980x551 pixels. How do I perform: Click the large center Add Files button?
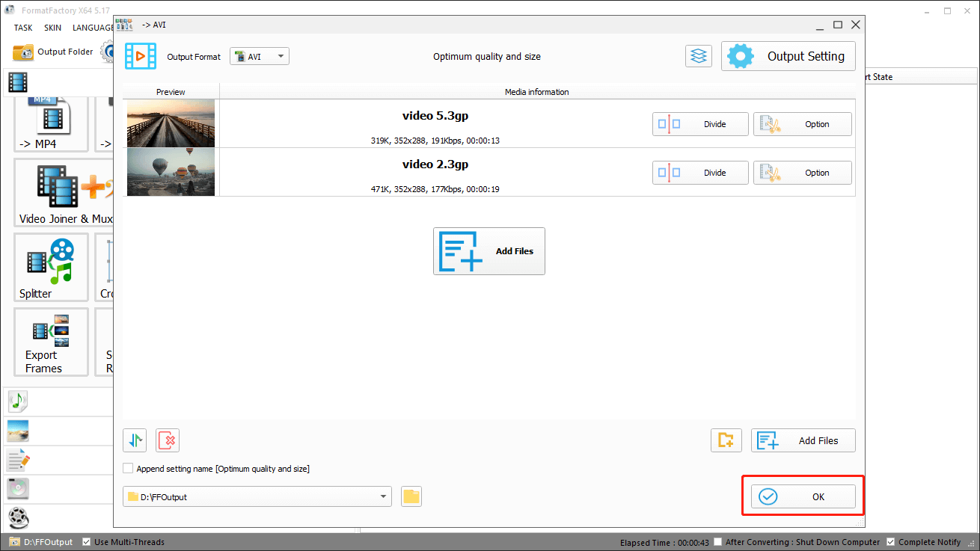pyautogui.click(x=489, y=251)
